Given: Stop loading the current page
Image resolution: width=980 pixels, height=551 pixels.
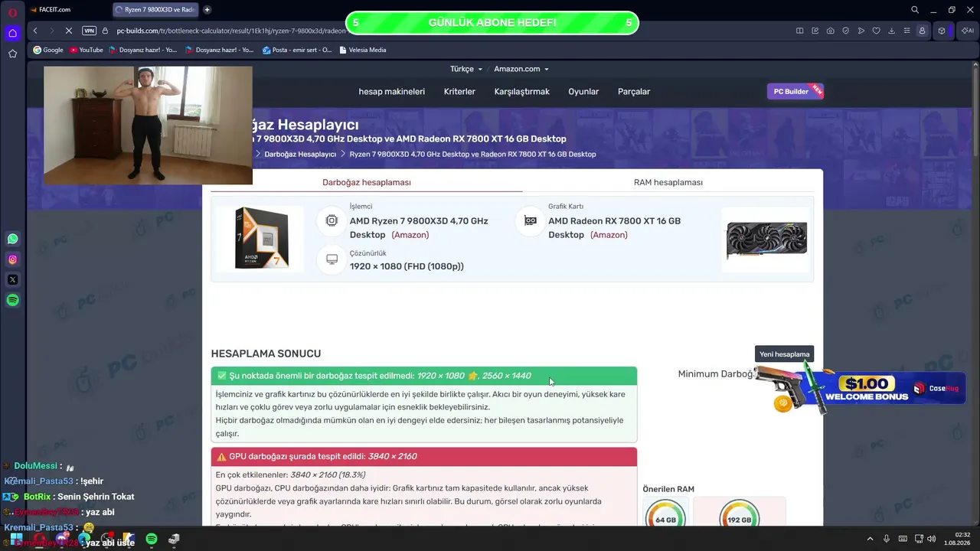Looking at the screenshot, I should point(68,31).
